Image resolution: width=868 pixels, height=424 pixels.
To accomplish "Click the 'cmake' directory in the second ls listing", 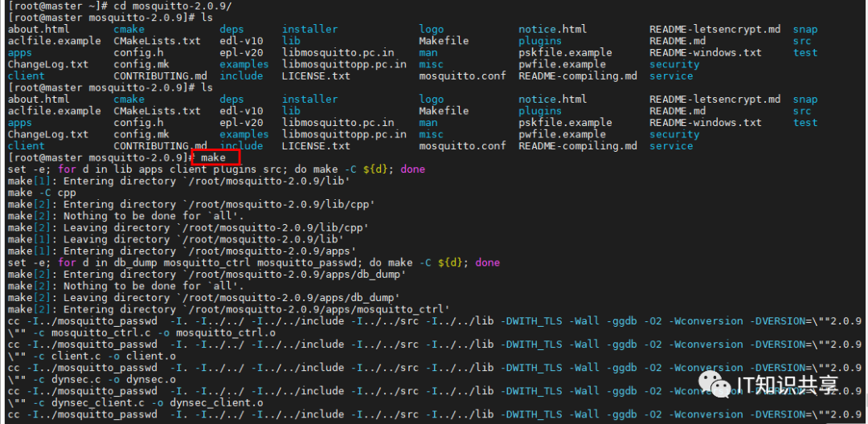I will 129,100.
